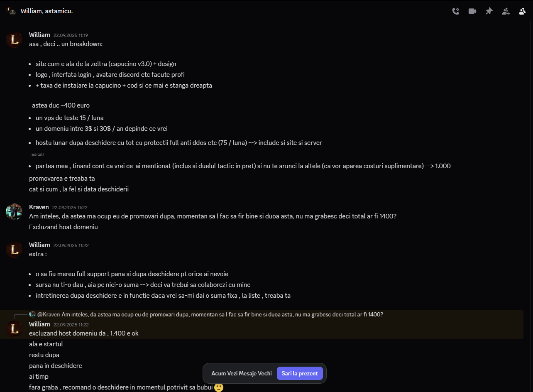Start a video call
This screenshot has width=533, height=392.
[x=472, y=11]
